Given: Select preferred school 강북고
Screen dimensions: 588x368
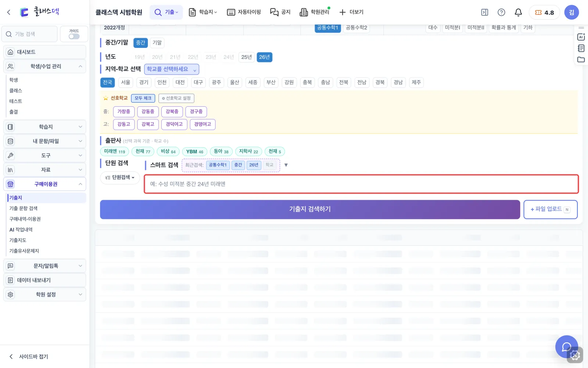Looking at the screenshot, I should pos(148,124).
